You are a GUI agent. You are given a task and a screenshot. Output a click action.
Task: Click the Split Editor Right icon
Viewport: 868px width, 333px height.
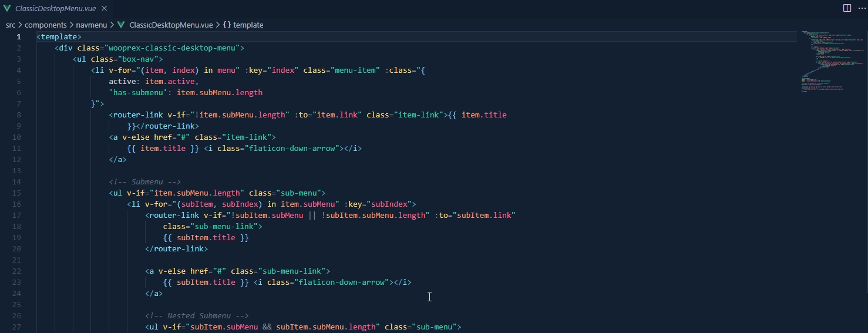[847, 8]
